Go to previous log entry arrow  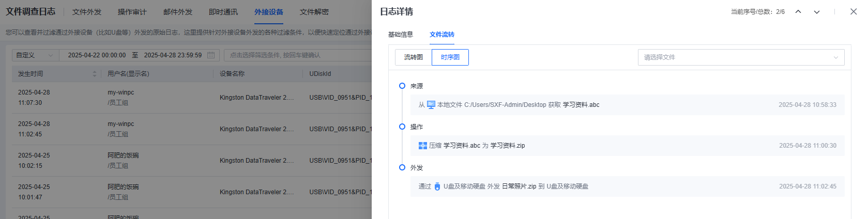click(798, 12)
